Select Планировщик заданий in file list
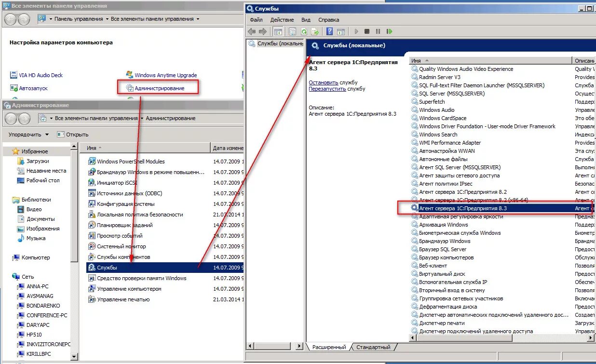The width and height of the screenshot is (596, 364). point(125,225)
